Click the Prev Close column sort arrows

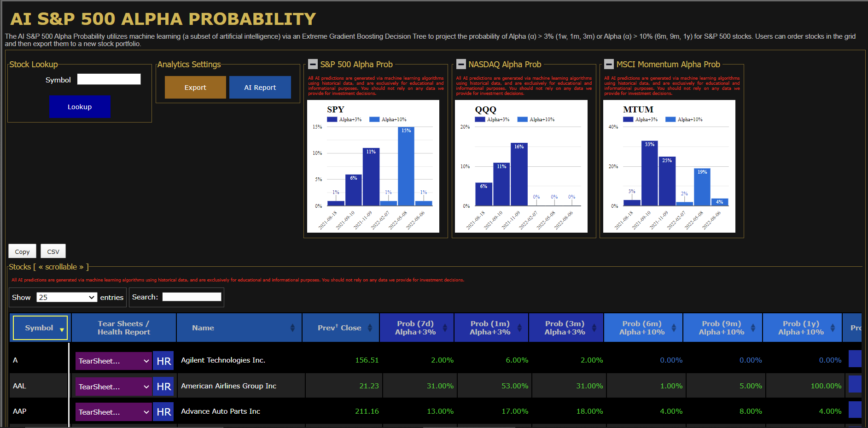click(370, 328)
